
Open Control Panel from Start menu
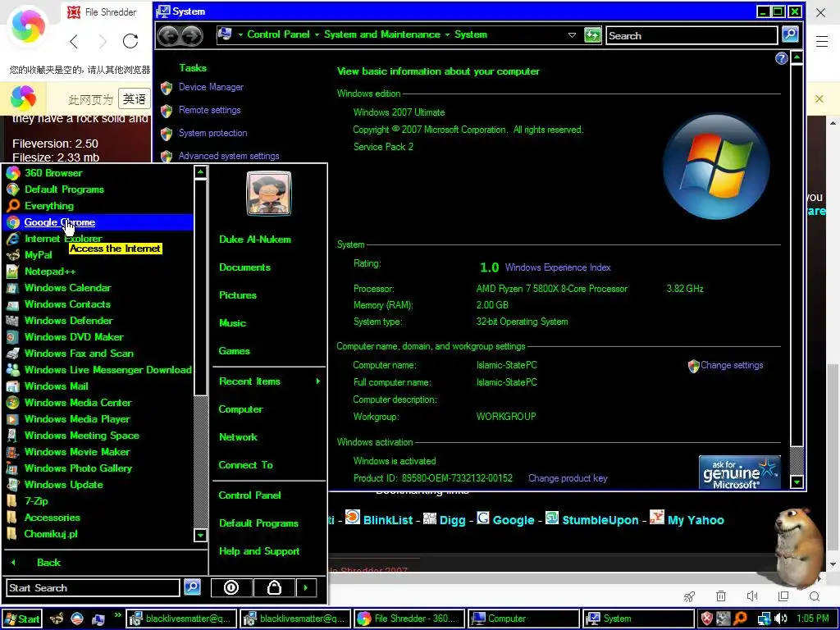[249, 495]
